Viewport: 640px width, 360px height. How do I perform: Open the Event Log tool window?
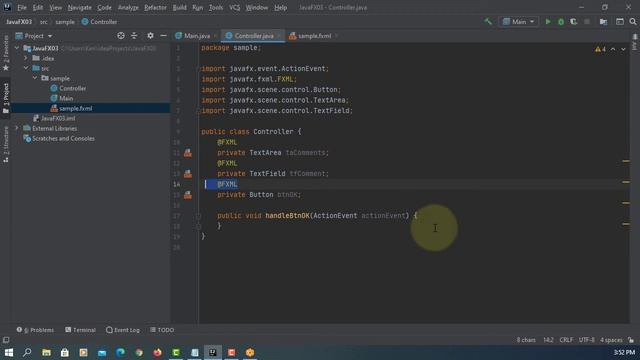[x=123, y=330]
